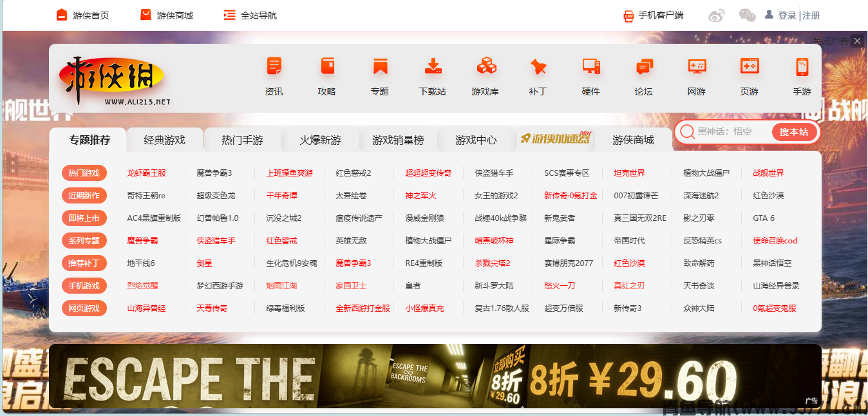Screen dimensions: 868x416
Task: Click the 热门游戏 category button
Action: coord(84,173)
